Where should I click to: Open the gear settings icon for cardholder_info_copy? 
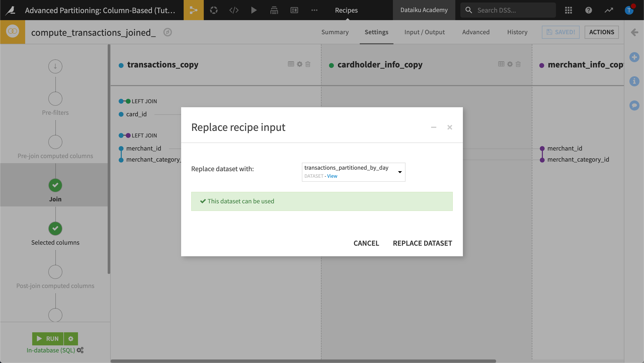tap(509, 64)
